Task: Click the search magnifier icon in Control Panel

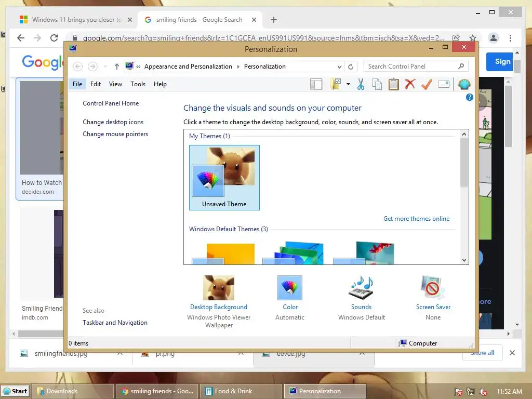Action: pyautogui.click(x=461, y=66)
